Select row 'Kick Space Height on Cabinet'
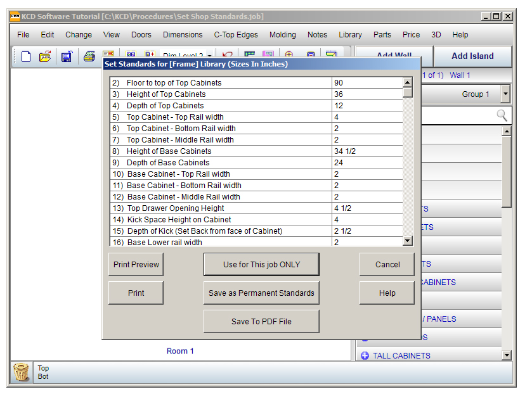 point(256,219)
